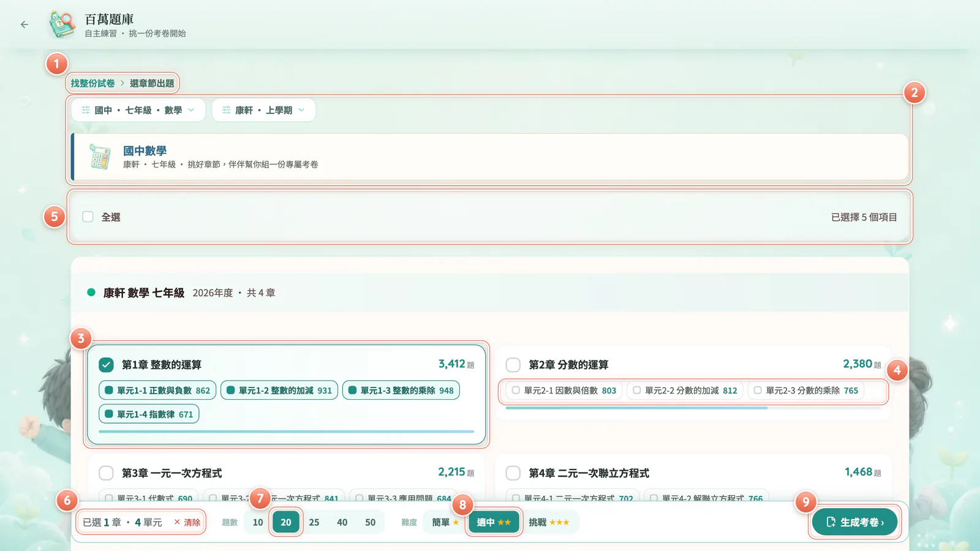Open the 康軒・上學期 dropdown

(264, 110)
